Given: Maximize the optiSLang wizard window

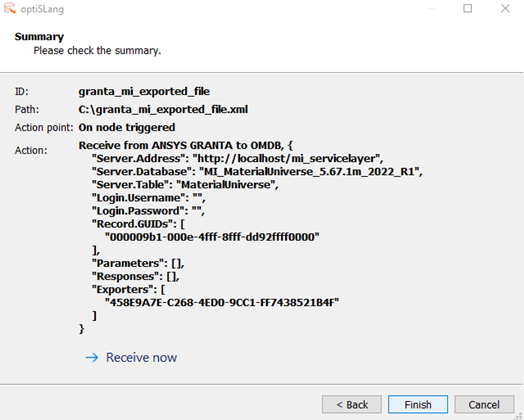Looking at the screenshot, I should pyautogui.click(x=468, y=8).
